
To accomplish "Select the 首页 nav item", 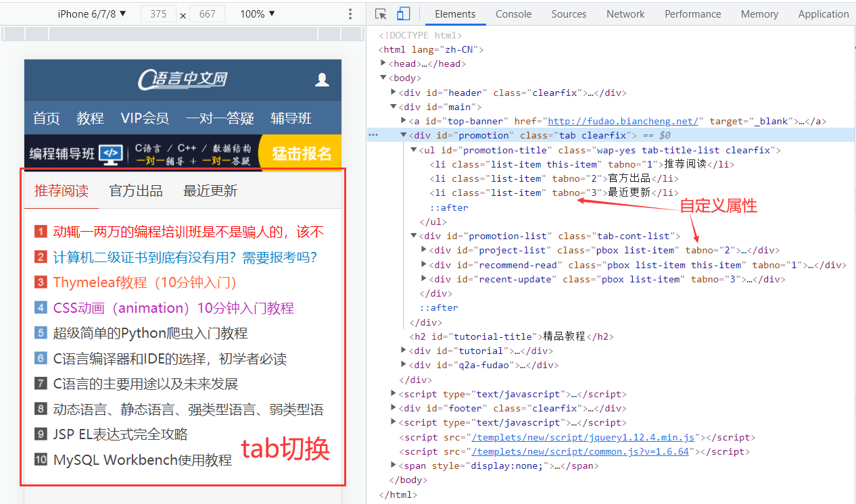I will (x=47, y=118).
